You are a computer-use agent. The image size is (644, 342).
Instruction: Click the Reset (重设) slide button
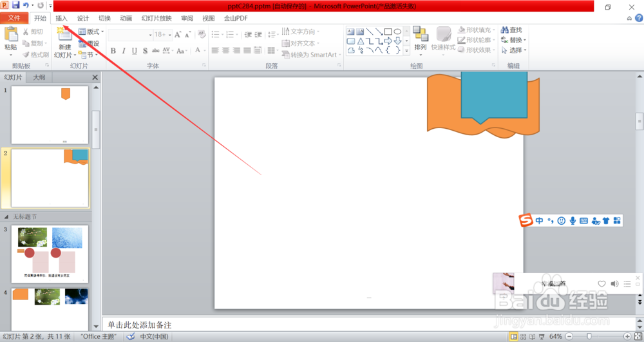click(x=89, y=43)
